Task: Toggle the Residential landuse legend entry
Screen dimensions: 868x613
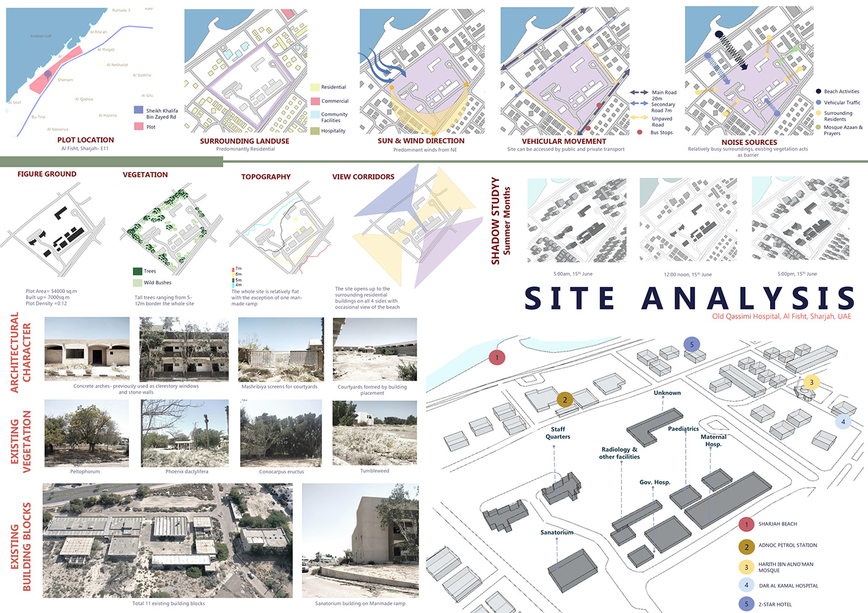Action: 314,87
